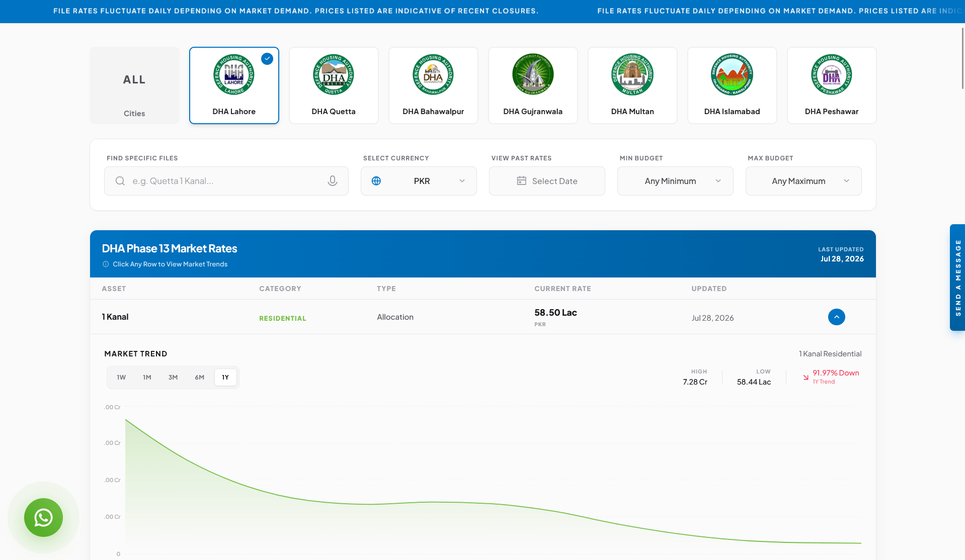The image size is (965, 560).
Task: Click the page vertical scrollbar
Action: (962, 58)
